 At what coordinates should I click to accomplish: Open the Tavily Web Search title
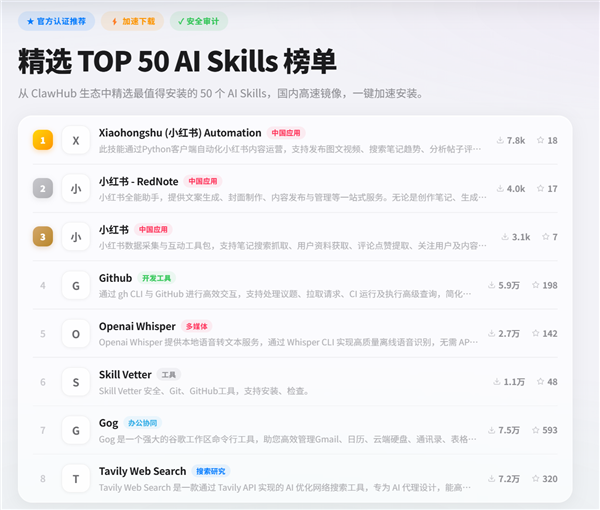tap(142, 471)
